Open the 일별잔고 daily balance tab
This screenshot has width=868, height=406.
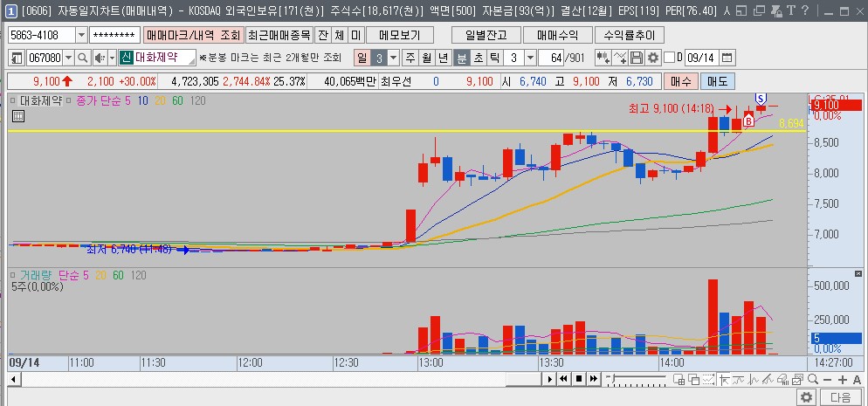click(486, 36)
